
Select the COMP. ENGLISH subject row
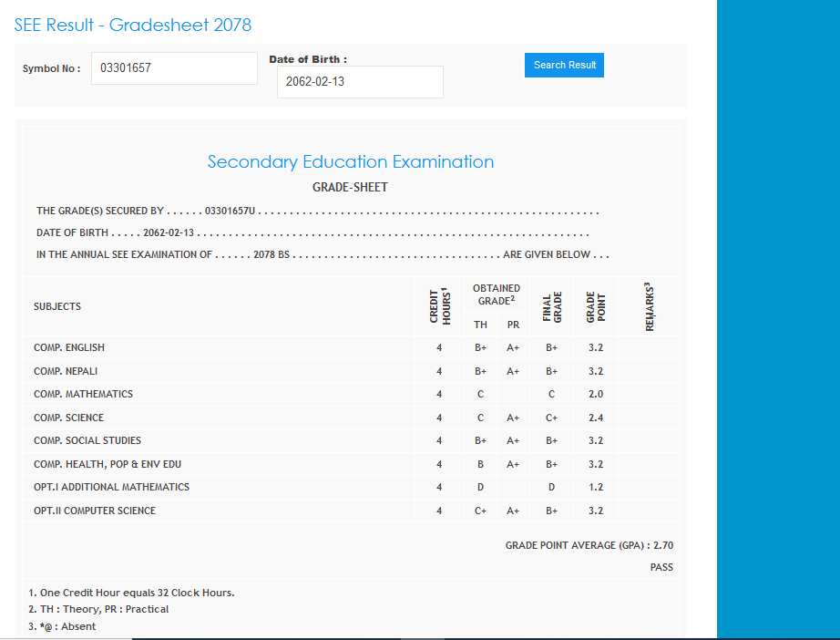pos(69,347)
